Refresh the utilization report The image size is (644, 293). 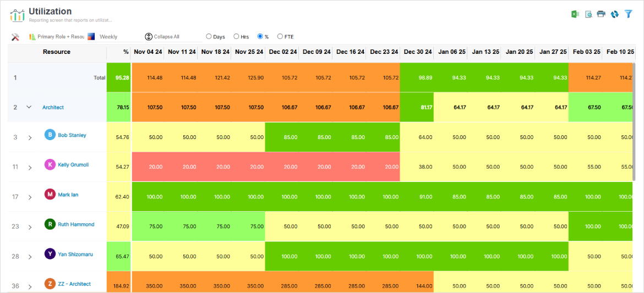pos(614,14)
